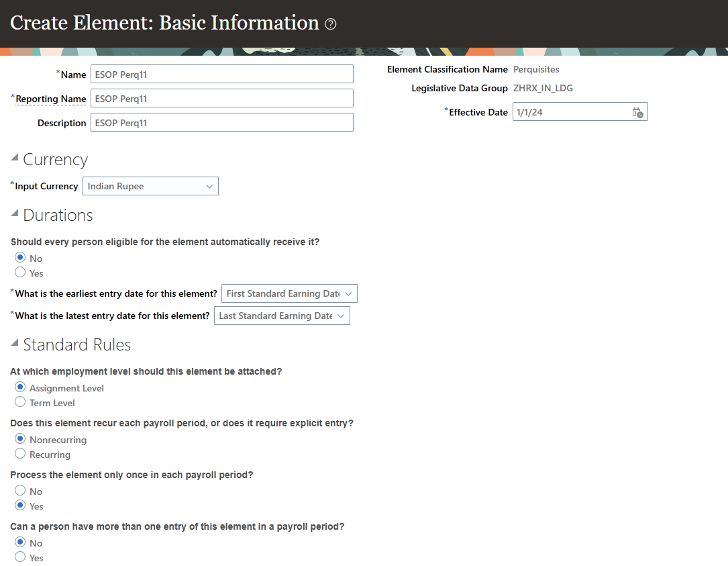Select Yes for multiple entries per period
The image size is (728, 566).
20,557
